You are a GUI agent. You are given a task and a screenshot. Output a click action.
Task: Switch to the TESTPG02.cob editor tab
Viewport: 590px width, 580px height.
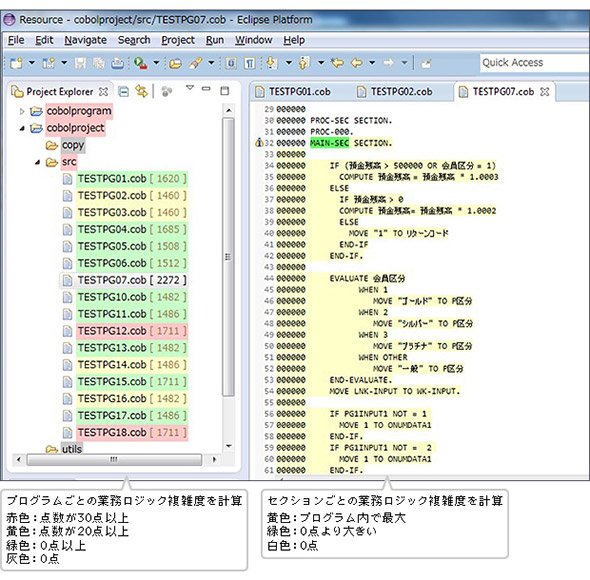coord(394,92)
